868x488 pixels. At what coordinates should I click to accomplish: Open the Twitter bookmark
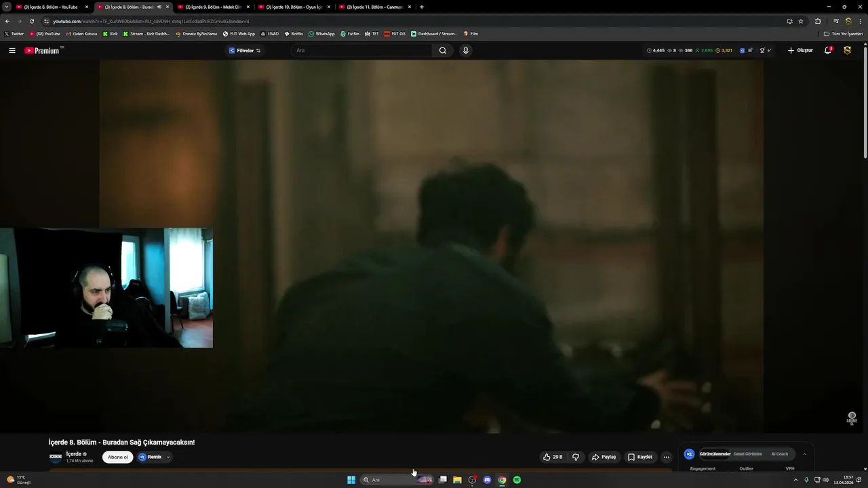point(14,34)
